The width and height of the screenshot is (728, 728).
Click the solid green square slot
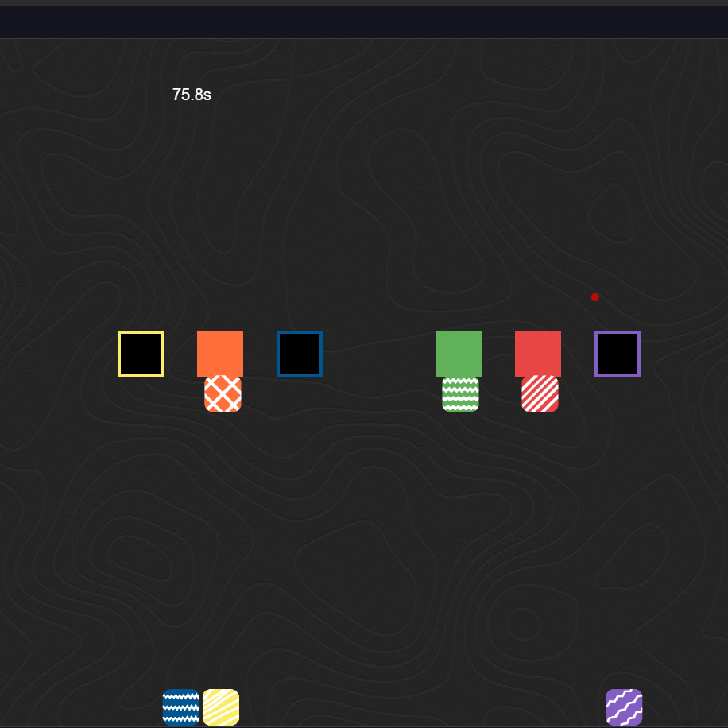pos(459,354)
